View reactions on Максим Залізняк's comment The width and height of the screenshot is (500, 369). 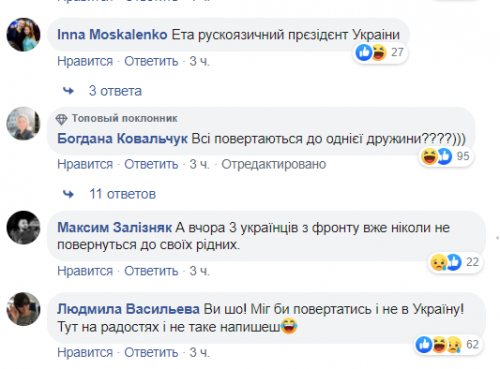tap(455, 262)
